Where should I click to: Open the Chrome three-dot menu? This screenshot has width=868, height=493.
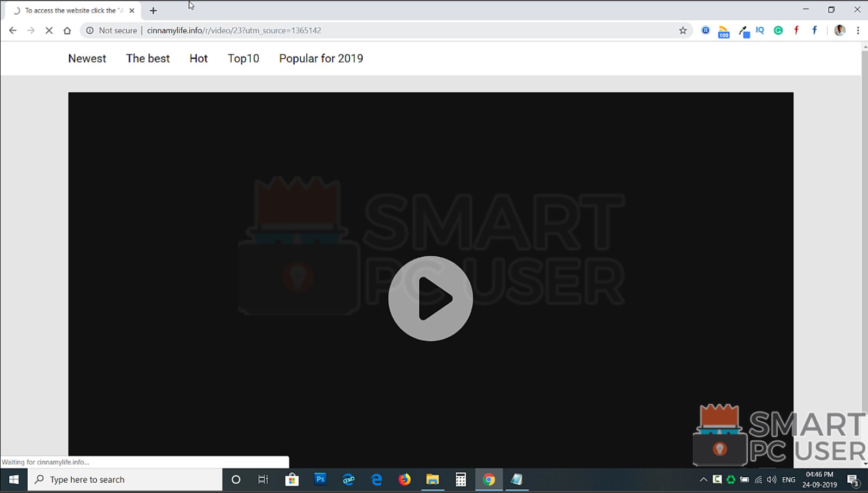click(x=858, y=30)
